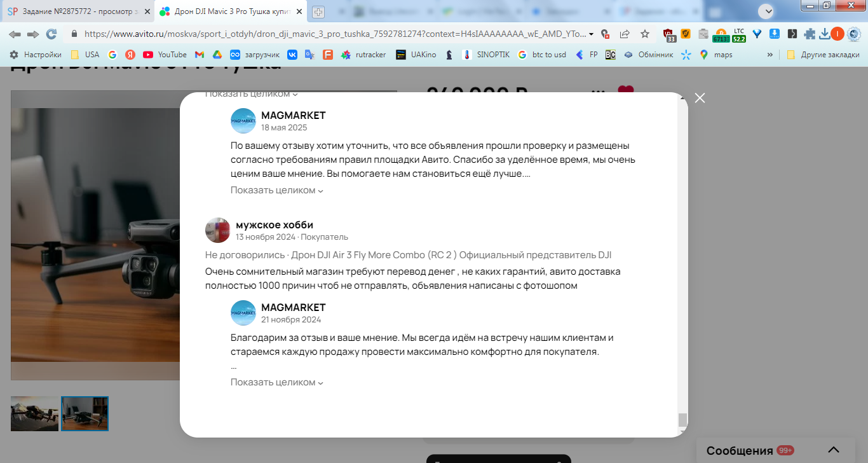The width and height of the screenshot is (868, 463).
Task: Open browser extensions puzzle icon
Action: 810,34
